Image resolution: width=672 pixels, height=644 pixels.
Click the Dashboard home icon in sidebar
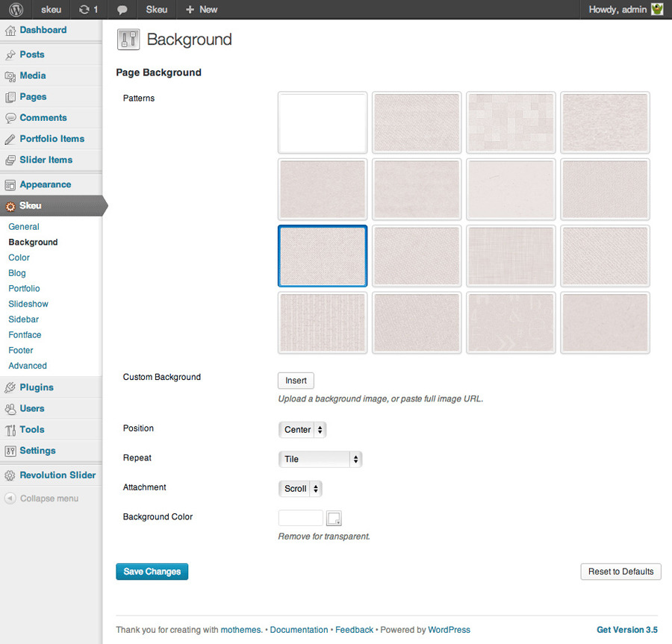tap(10, 31)
